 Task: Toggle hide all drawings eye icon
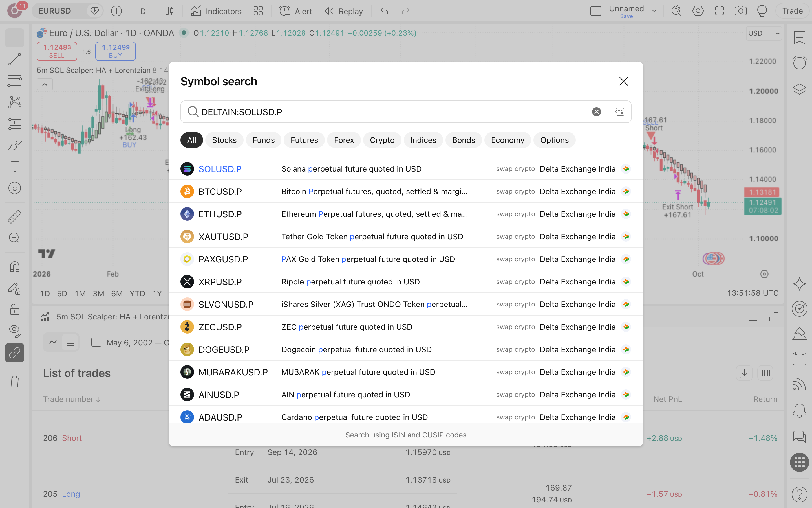(x=15, y=331)
